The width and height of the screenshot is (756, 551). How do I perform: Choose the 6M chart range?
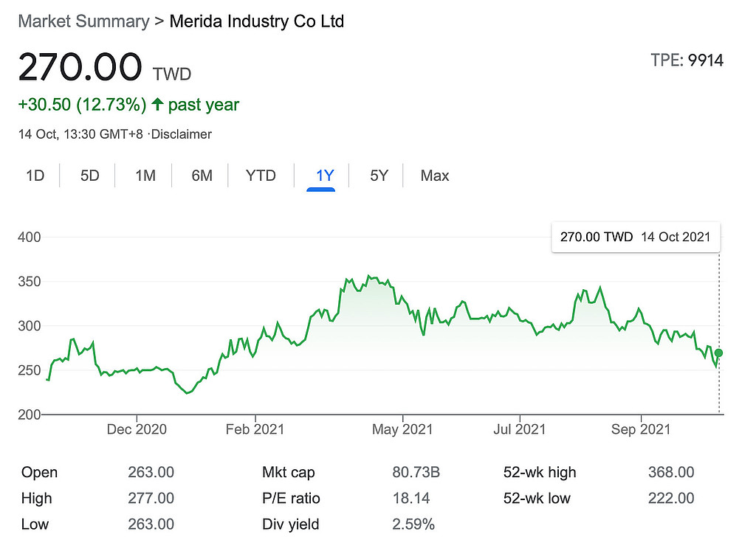(202, 176)
